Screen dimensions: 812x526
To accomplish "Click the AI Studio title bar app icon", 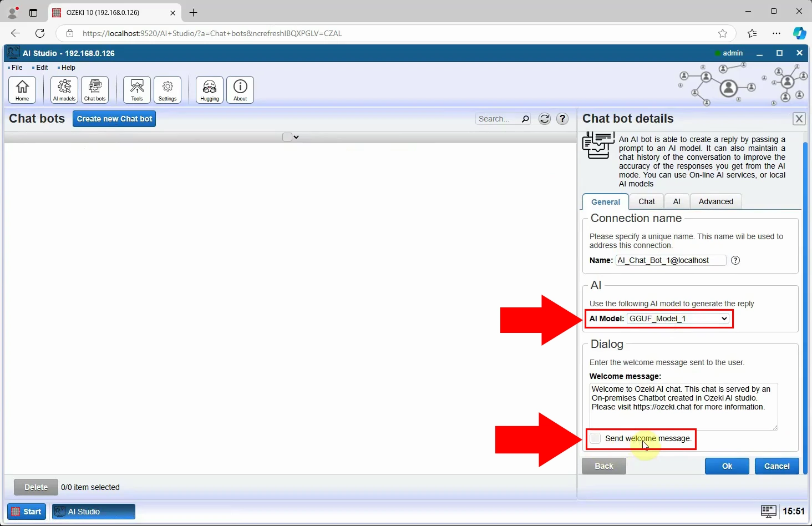I will point(13,53).
